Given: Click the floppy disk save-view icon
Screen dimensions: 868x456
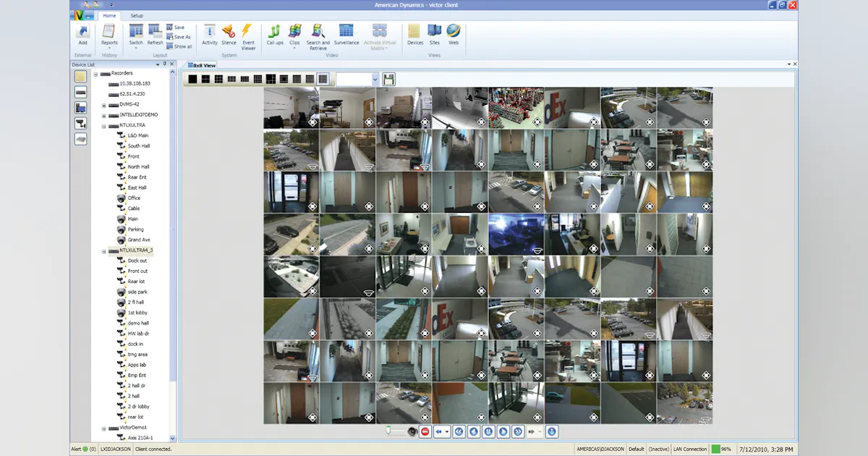Looking at the screenshot, I should [x=388, y=79].
